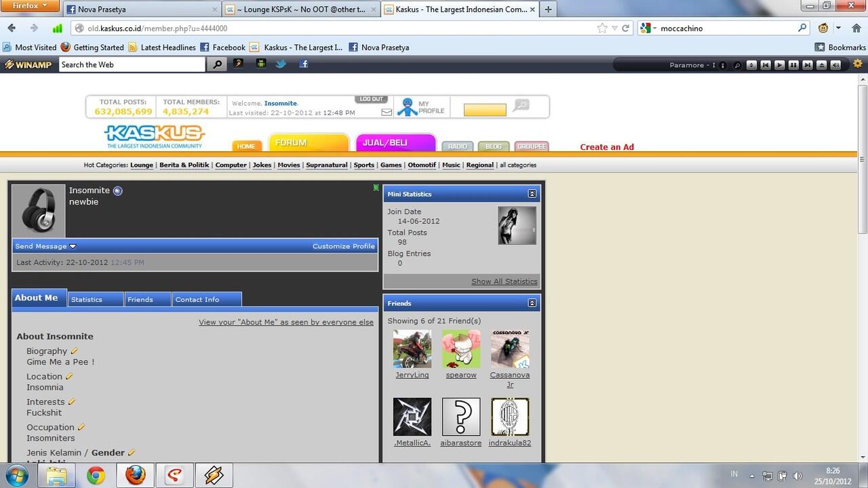Switch to Nova Prasetya browser tab
This screenshot has width=868, height=488.
[142, 9]
